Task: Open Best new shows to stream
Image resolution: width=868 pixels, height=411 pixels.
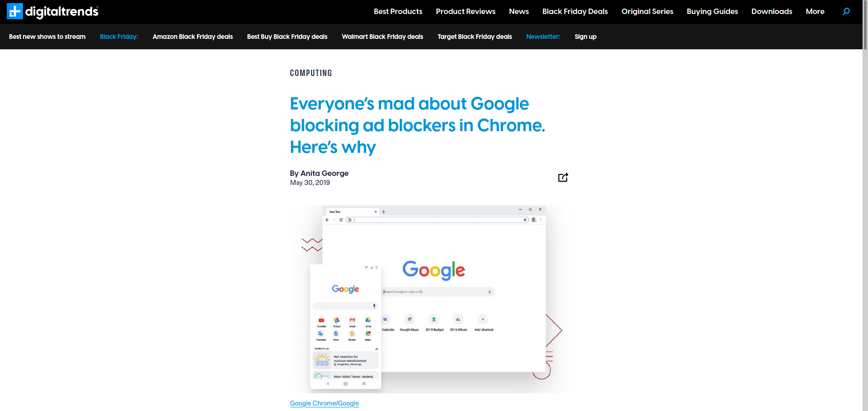Action: (47, 37)
